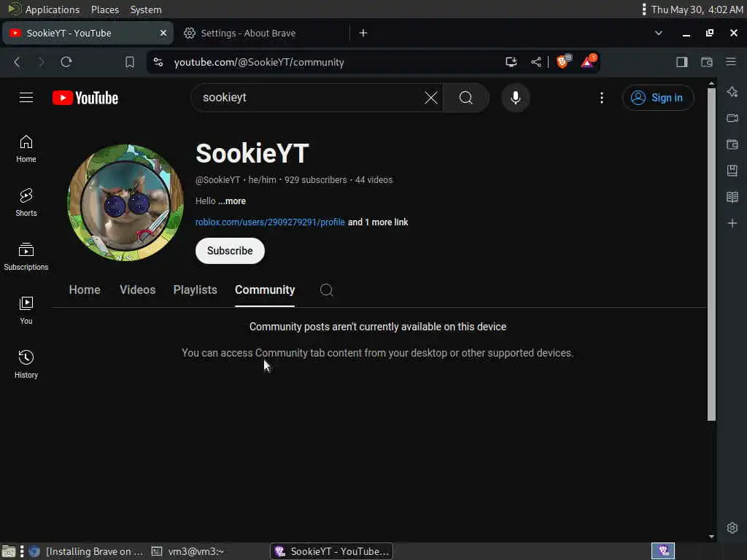
Task: Click the address bar URL
Action: pos(259,62)
